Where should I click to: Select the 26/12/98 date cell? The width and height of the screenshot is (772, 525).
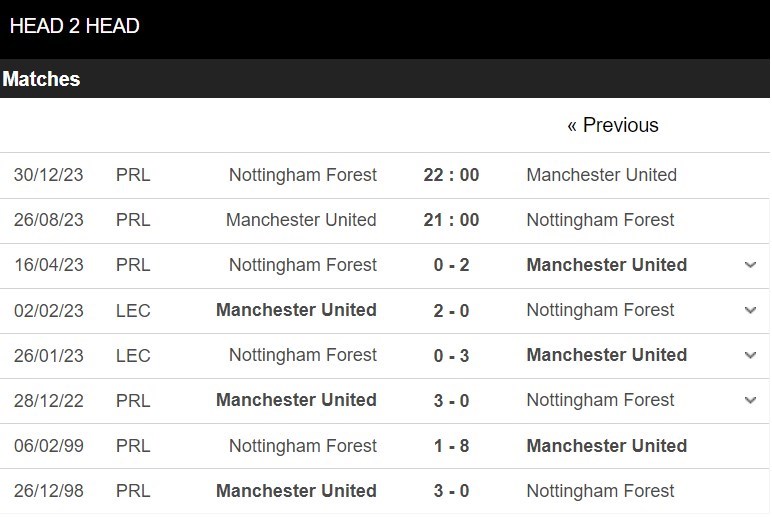[49, 491]
